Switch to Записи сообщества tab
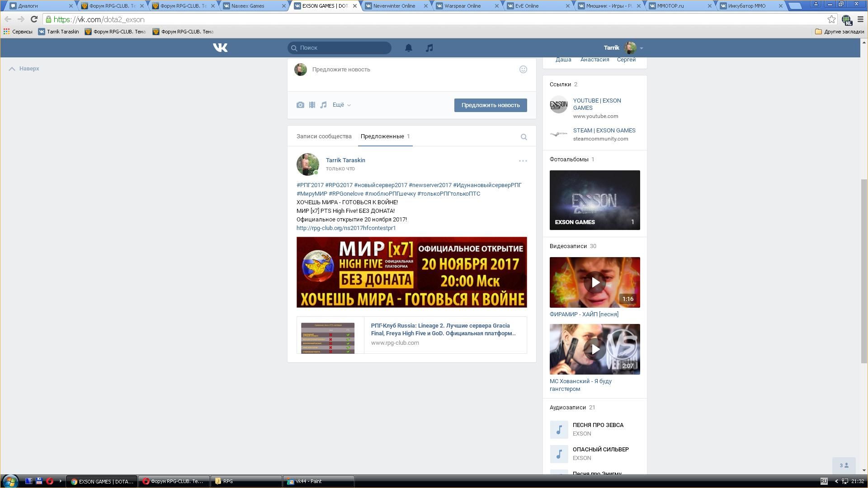868x488 pixels. pyautogui.click(x=324, y=136)
